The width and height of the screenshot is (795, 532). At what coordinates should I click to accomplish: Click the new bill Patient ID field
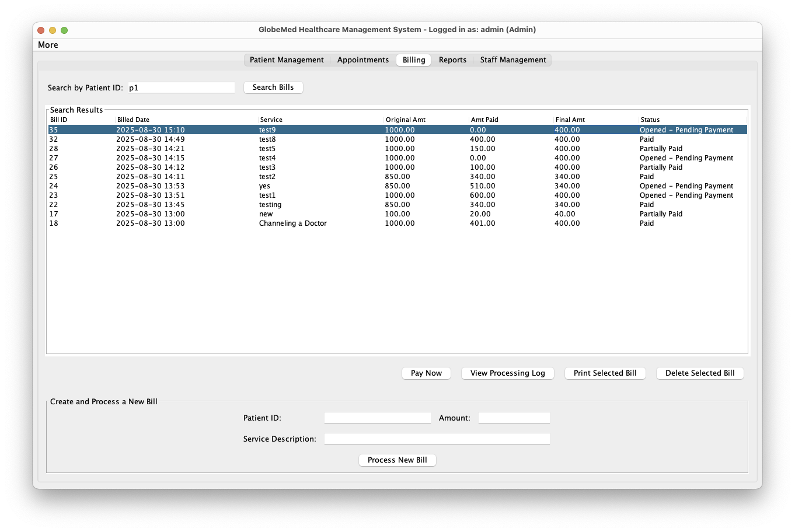point(377,418)
